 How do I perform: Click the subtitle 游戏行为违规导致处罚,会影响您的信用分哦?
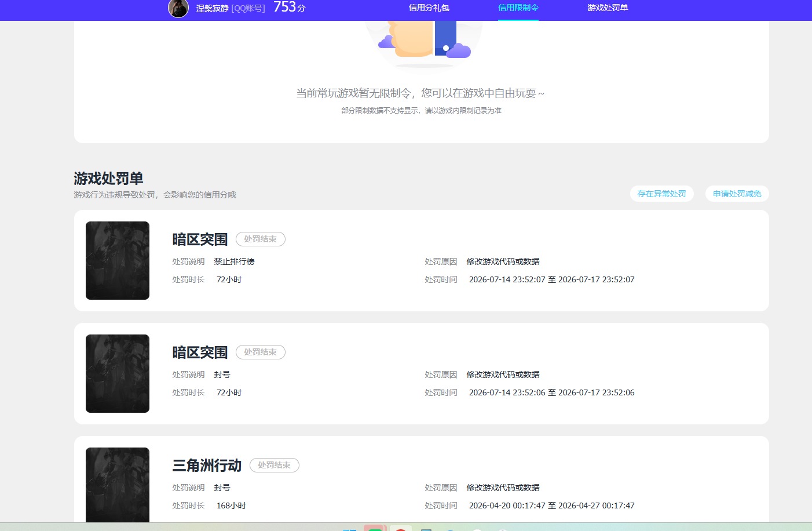[x=155, y=195]
